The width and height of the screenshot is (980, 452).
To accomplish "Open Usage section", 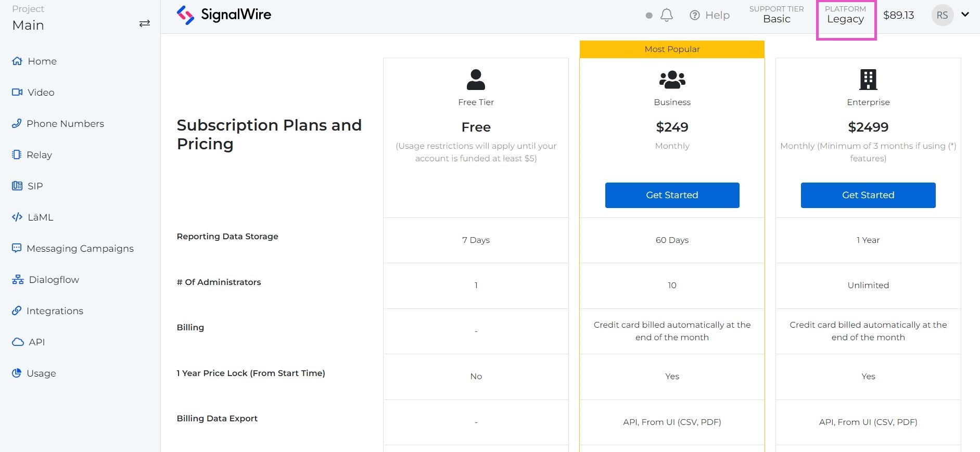I will point(41,373).
